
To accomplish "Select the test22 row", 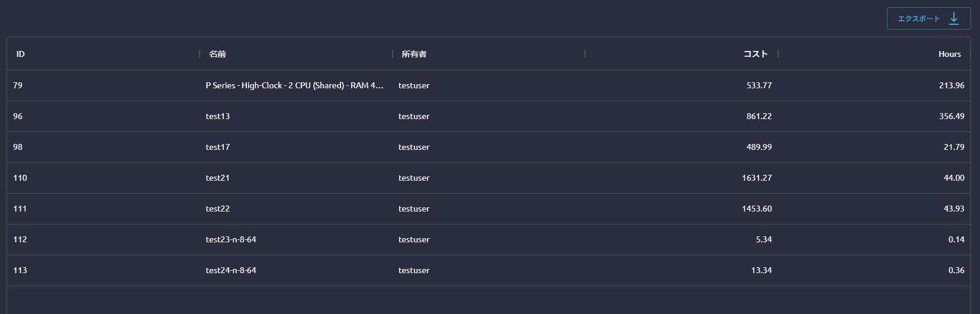I will point(218,209).
